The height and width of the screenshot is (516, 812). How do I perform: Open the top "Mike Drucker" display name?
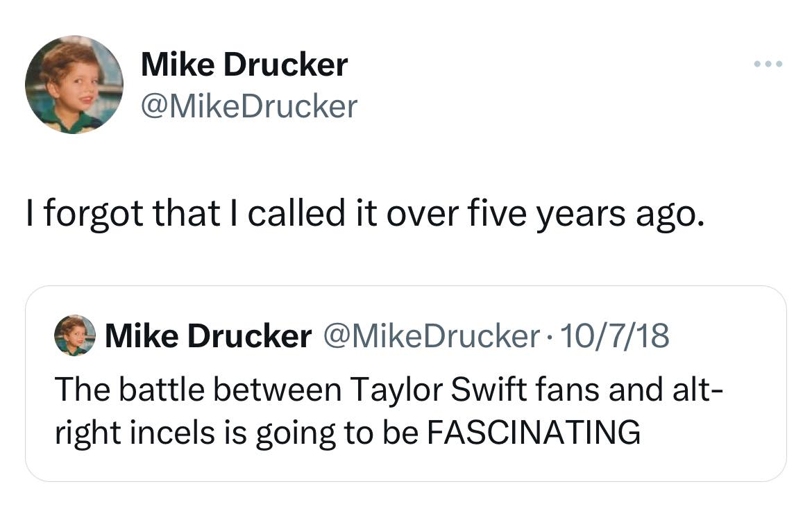coord(244,65)
